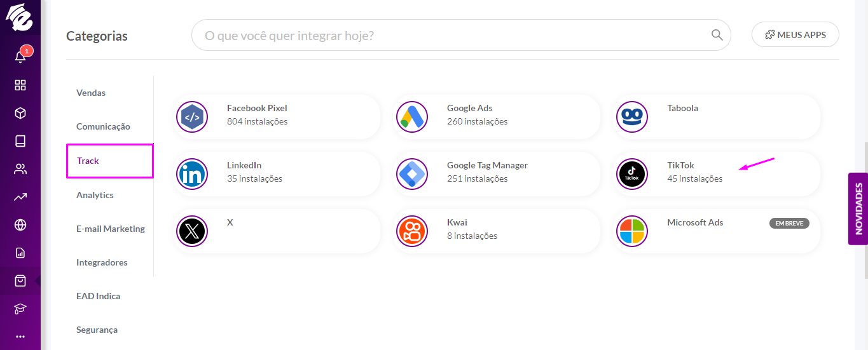868x350 pixels.
Task: Open the notifications bell in sidebar
Action: coord(20,57)
